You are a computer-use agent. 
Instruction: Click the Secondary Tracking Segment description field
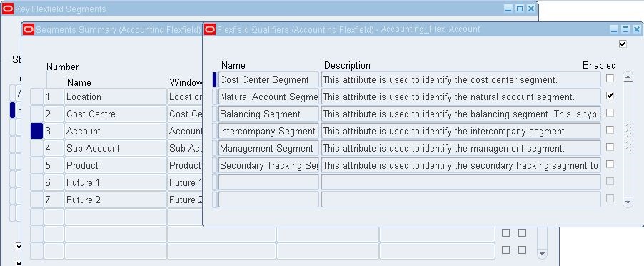click(x=461, y=166)
